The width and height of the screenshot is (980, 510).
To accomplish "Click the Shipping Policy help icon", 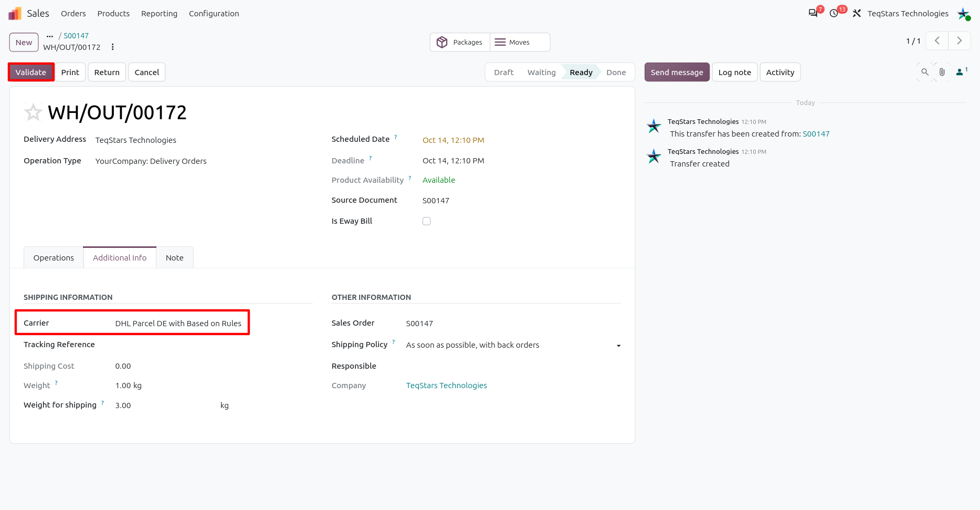I will (x=394, y=342).
